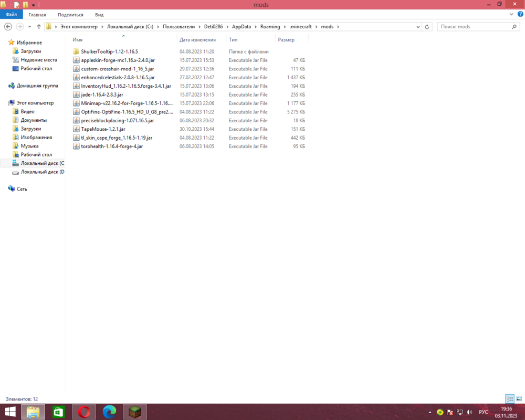The width and height of the screenshot is (525, 420).
Task: Select Локальный диск (D:) in sidebar
Action: pos(42,172)
